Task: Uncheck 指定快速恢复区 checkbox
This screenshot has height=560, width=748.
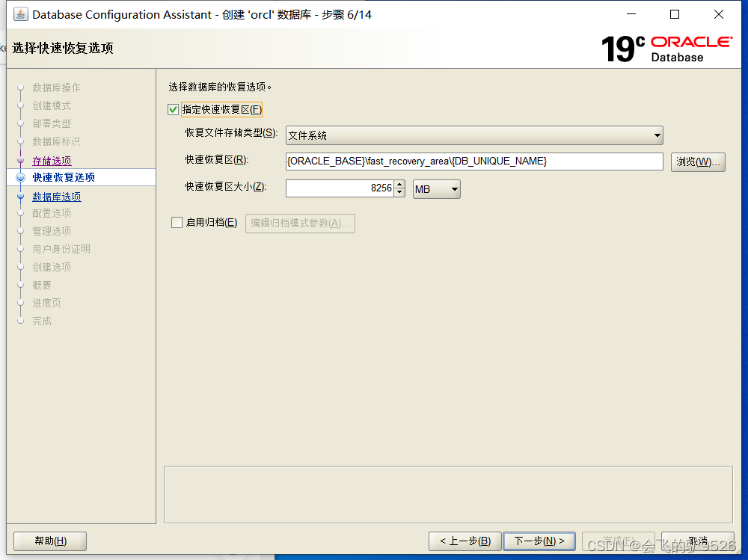Action: tap(173, 109)
